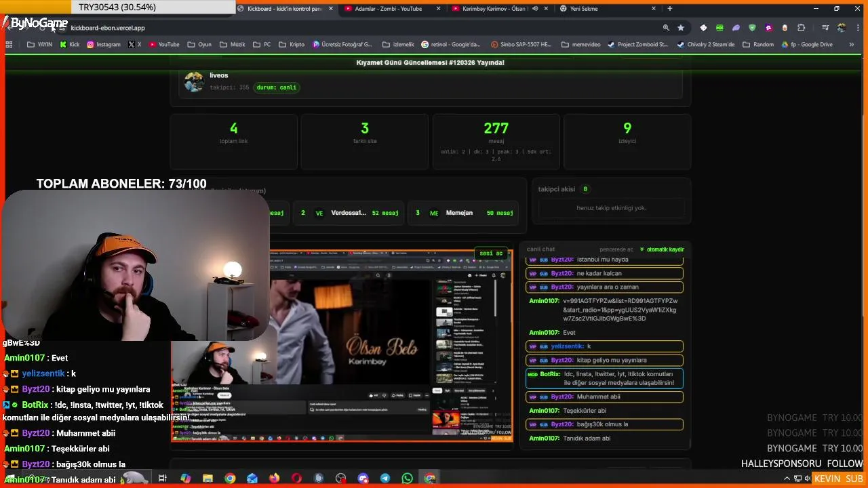
Task: Open the white dice extension icon
Action: [x=703, y=28]
